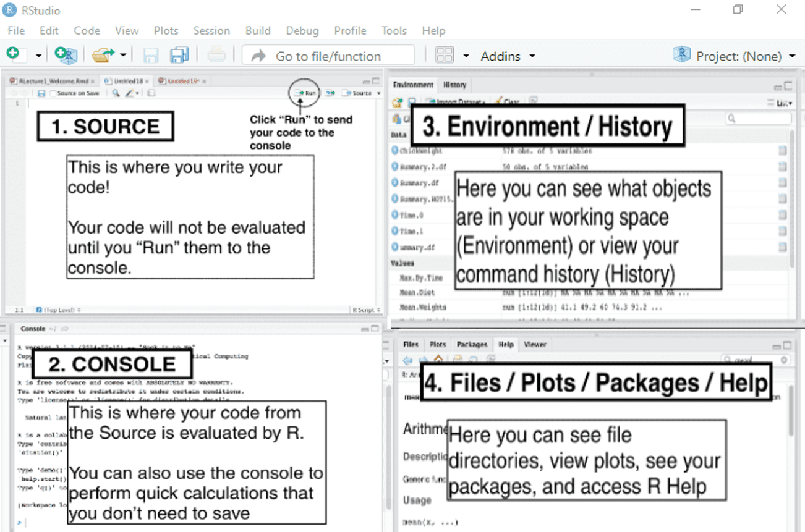This screenshot has width=805, height=532.
Task: Toggle the Source on Save checkbox
Action: (53, 93)
